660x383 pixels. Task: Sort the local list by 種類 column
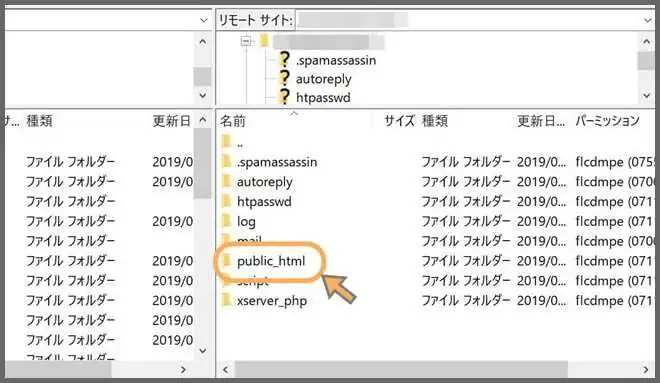40,121
